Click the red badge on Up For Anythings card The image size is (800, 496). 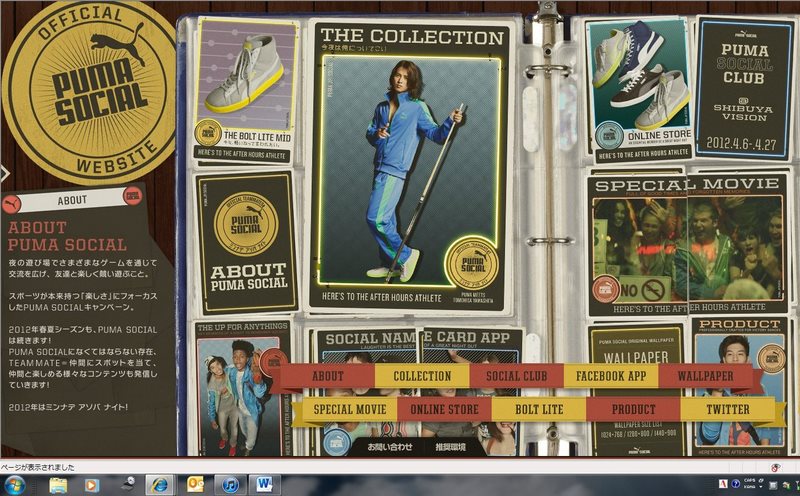coord(271,362)
